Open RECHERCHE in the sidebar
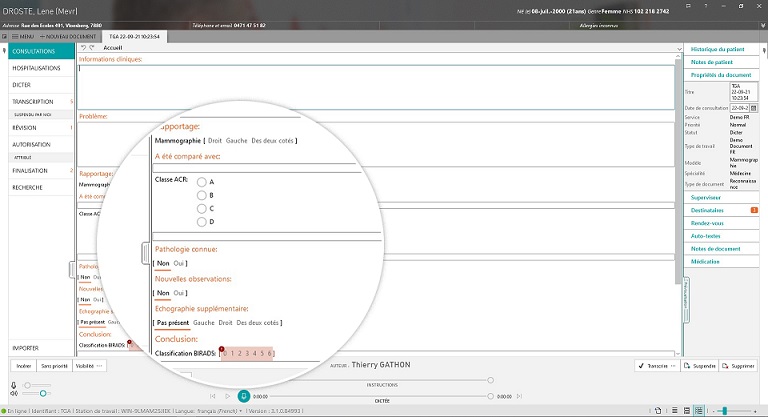Viewport: 768px width, 417px height. [x=42, y=187]
